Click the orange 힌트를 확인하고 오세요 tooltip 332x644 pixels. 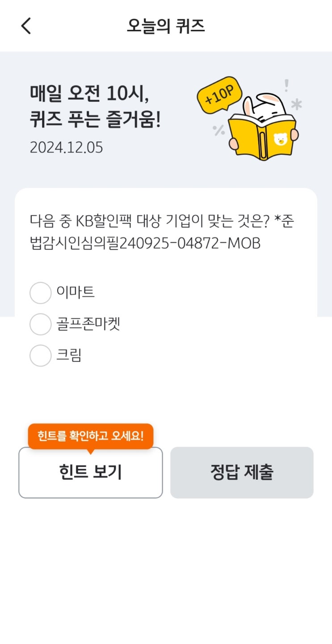(x=90, y=436)
